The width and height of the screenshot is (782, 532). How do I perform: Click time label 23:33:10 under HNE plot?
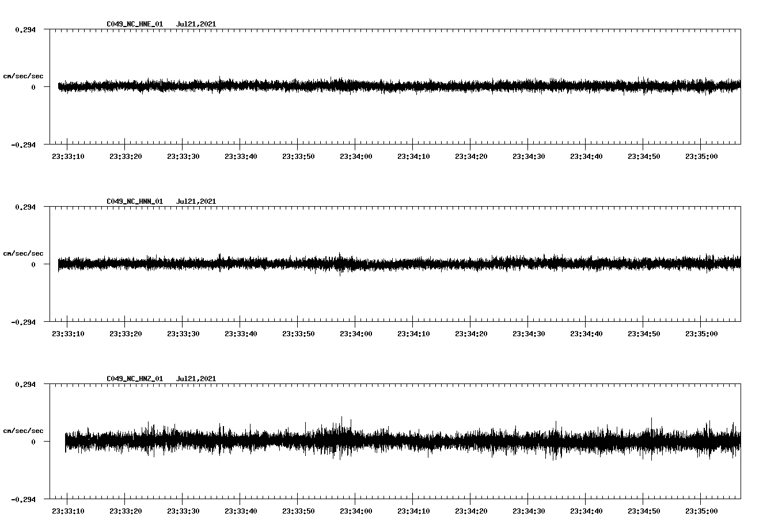point(68,156)
